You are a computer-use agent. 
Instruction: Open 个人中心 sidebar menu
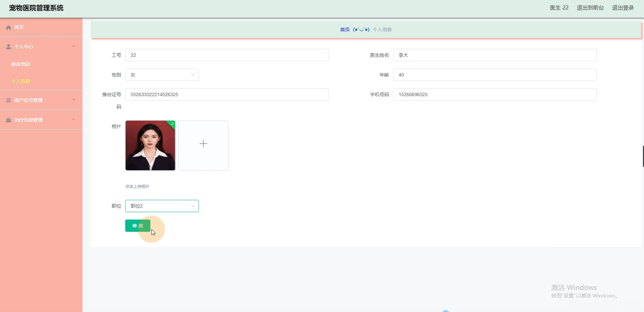pos(41,47)
